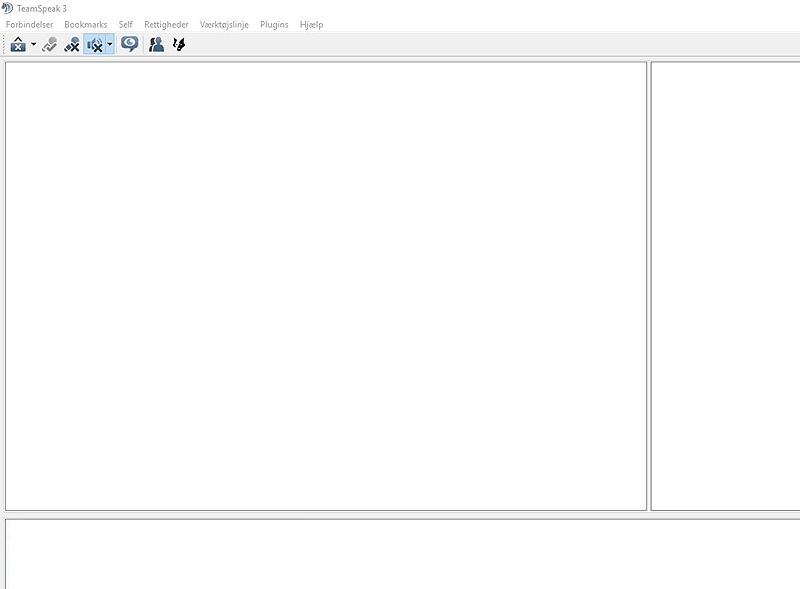Expand the dropdown arrow beside mute speakers

click(x=110, y=44)
